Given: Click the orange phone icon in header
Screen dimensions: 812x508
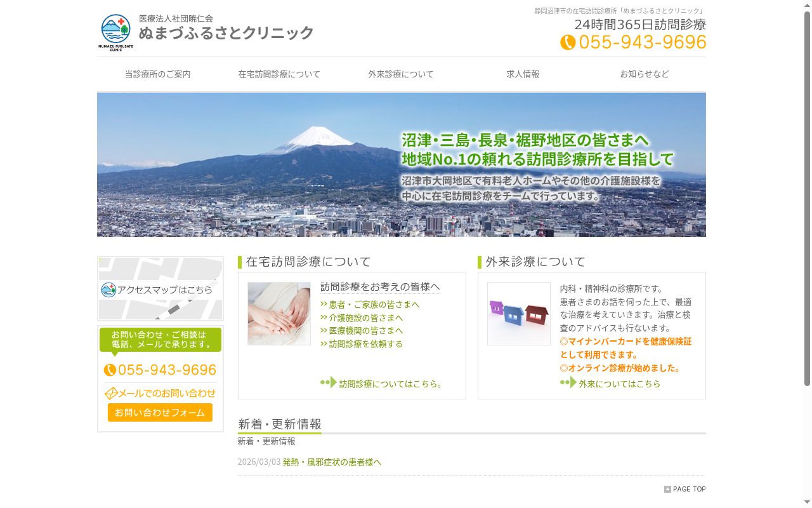Looking at the screenshot, I should click(568, 43).
